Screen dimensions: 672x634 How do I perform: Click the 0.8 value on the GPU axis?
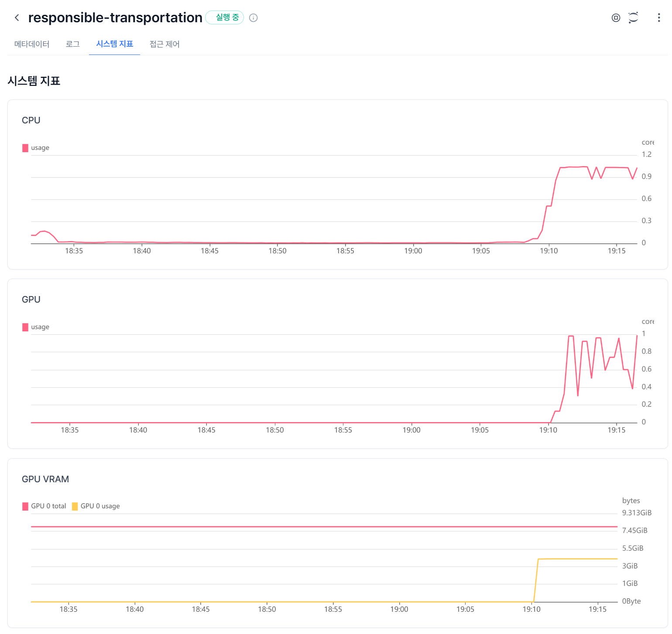coord(647,351)
